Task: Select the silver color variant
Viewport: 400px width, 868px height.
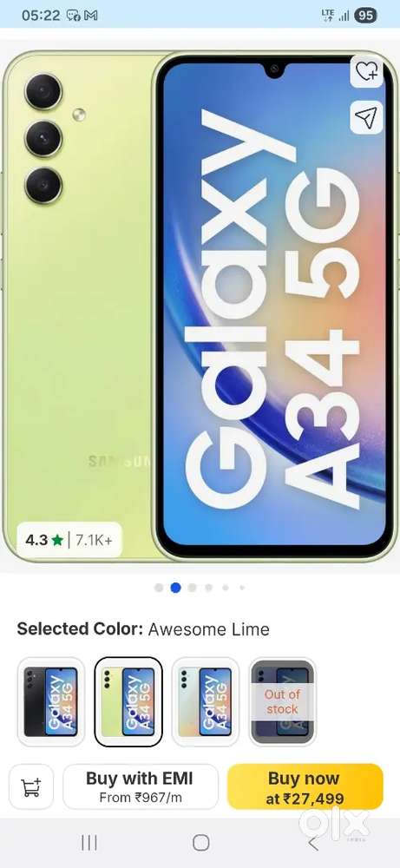Action: (206, 702)
